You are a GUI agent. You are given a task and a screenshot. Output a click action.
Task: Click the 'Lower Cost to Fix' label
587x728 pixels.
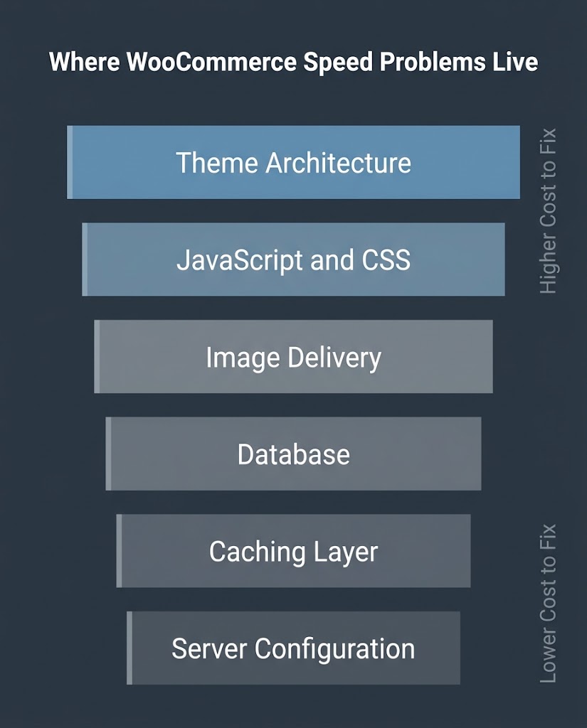coord(548,603)
